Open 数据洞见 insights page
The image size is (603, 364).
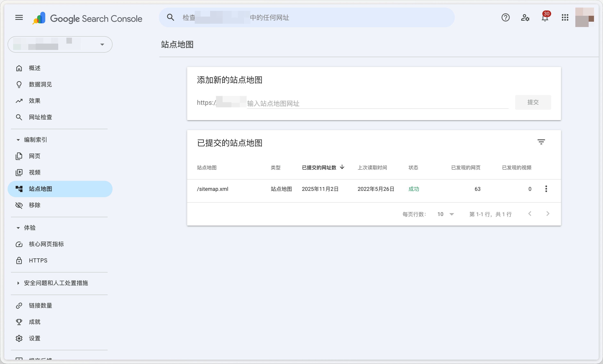[60, 85]
